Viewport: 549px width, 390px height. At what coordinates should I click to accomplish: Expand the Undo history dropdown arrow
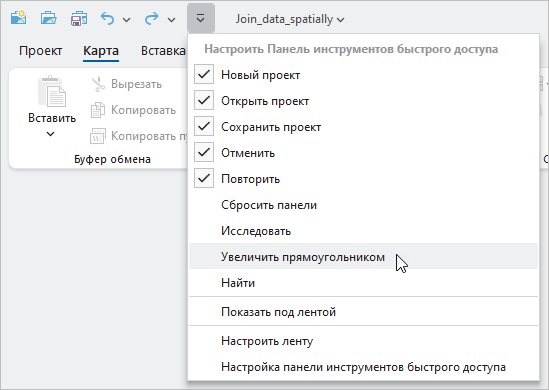[x=127, y=20]
